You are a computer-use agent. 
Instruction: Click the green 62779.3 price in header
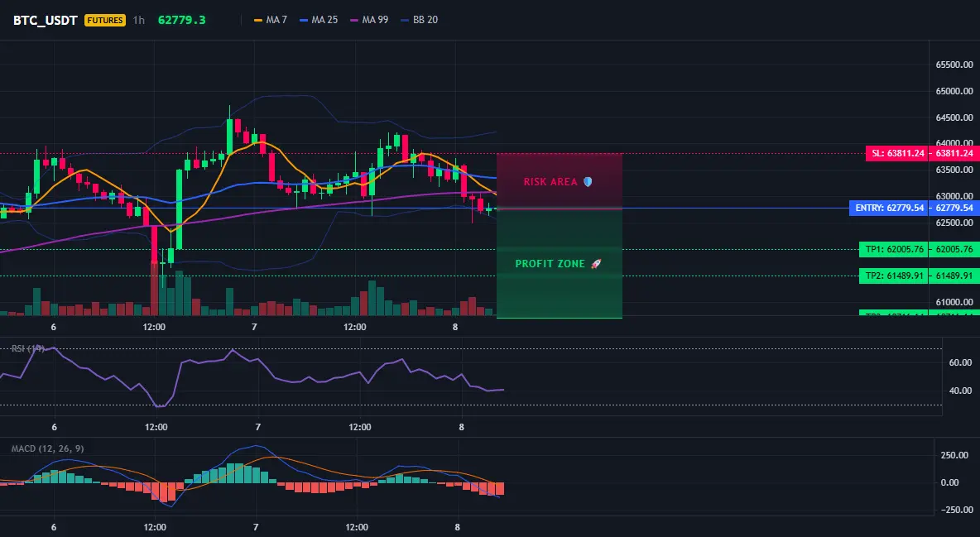click(182, 20)
